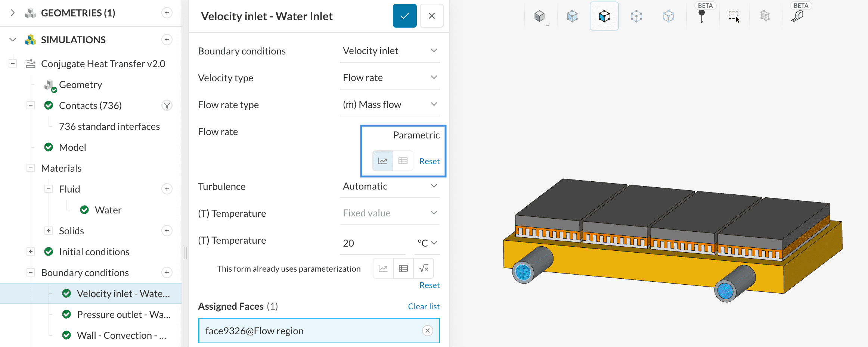The image size is (868, 347).
Task: Activate the probe point BETA tool
Action: [x=702, y=16]
